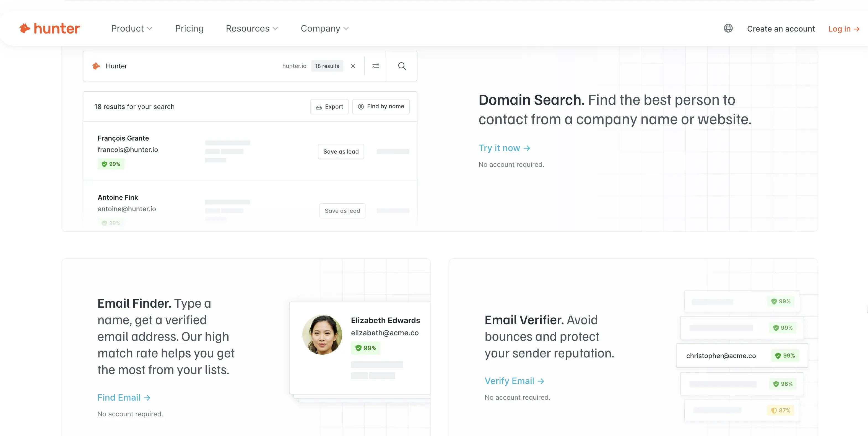
Task: Click the 87% yellow shield badge
Action: (x=781, y=410)
